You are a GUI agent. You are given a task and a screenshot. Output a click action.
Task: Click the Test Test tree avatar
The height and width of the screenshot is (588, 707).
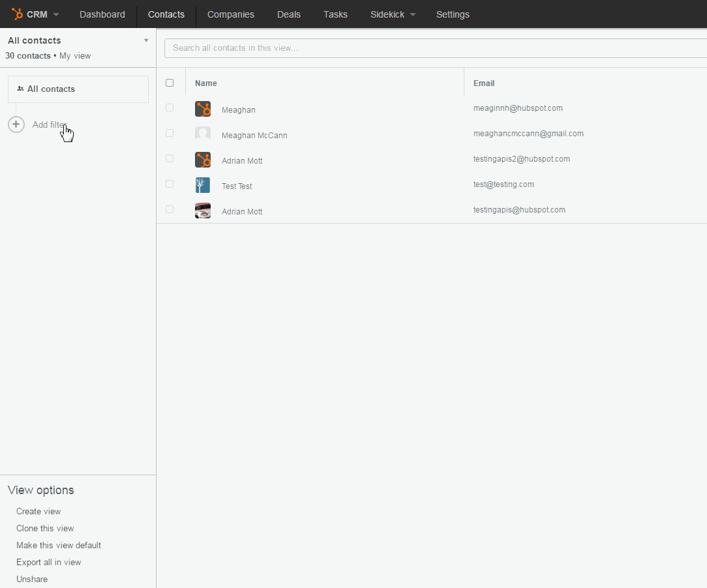[203, 185]
